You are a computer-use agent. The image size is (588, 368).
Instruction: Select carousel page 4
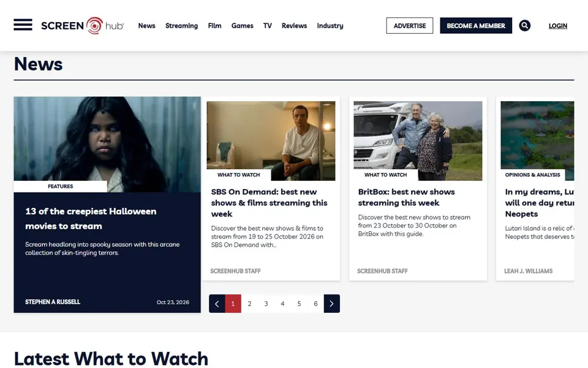[x=282, y=304]
